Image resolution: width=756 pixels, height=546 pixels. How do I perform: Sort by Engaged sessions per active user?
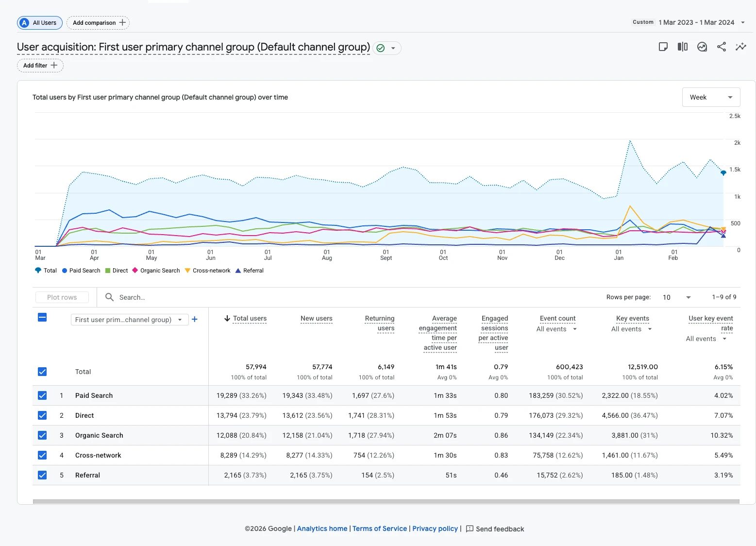pyautogui.click(x=493, y=333)
